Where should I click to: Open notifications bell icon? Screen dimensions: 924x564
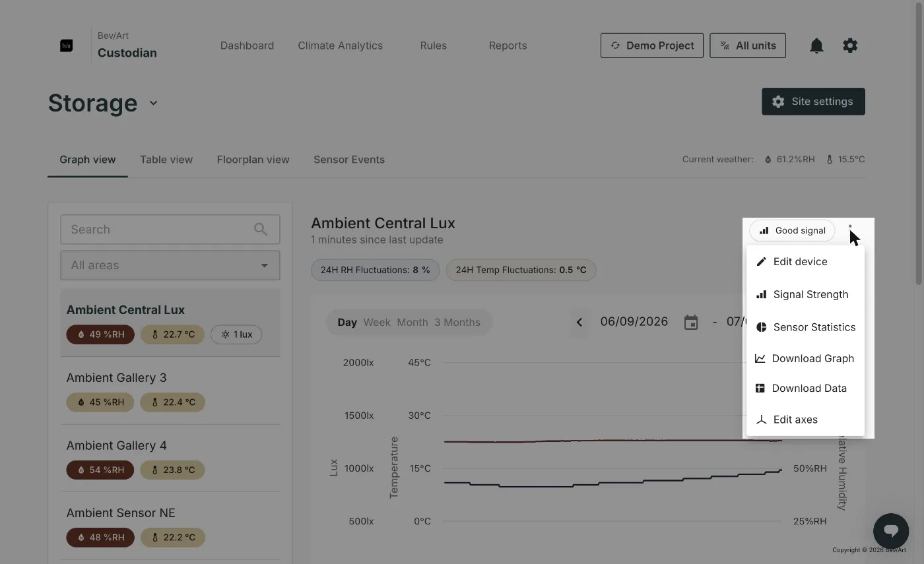(816, 46)
